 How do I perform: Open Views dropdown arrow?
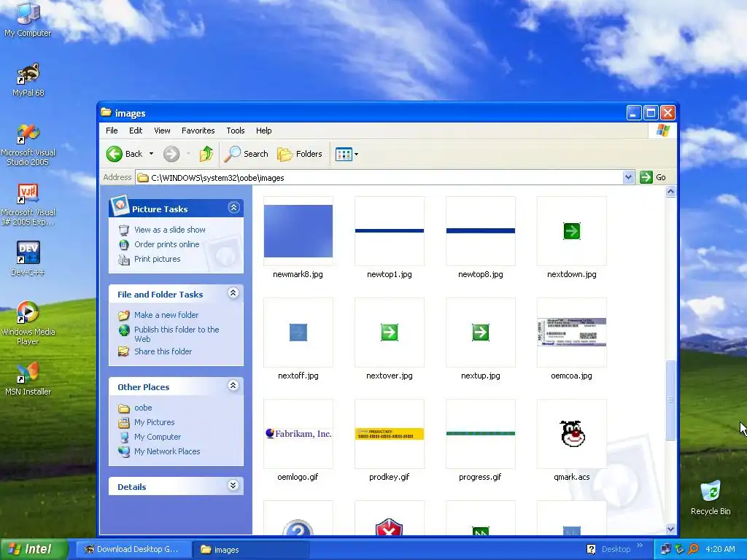click(356, 155)
